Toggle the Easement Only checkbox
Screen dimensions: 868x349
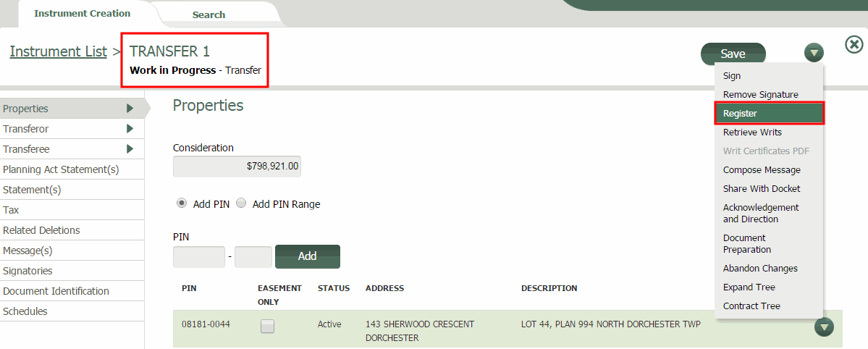pyautogui.click(x=268, y=327)
